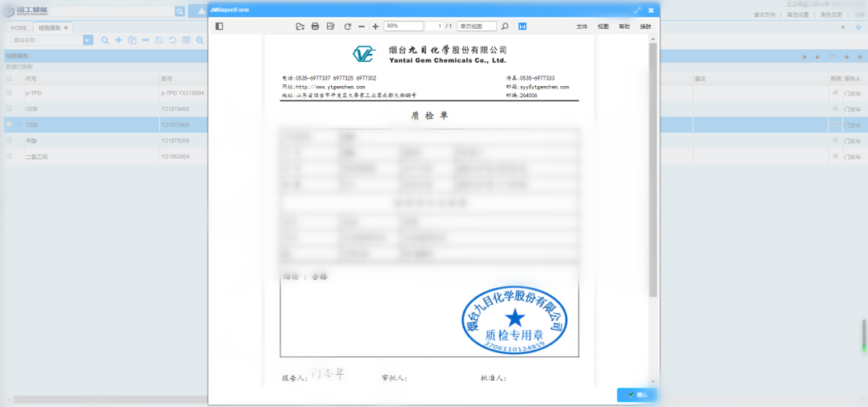Click the refresh icon in report toolbar

pos(347,27)
